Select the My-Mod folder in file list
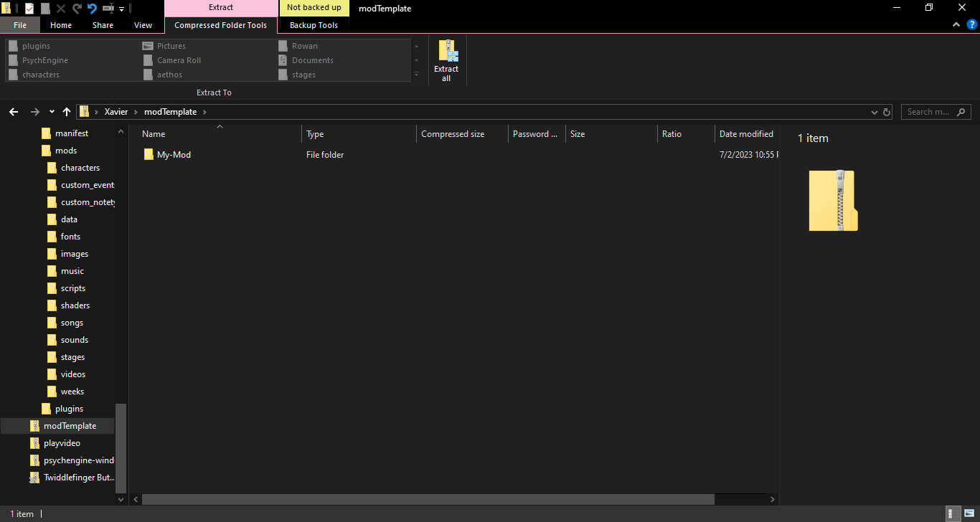The height and width of the screenshot is (522, 980). [x=174, y=155]
